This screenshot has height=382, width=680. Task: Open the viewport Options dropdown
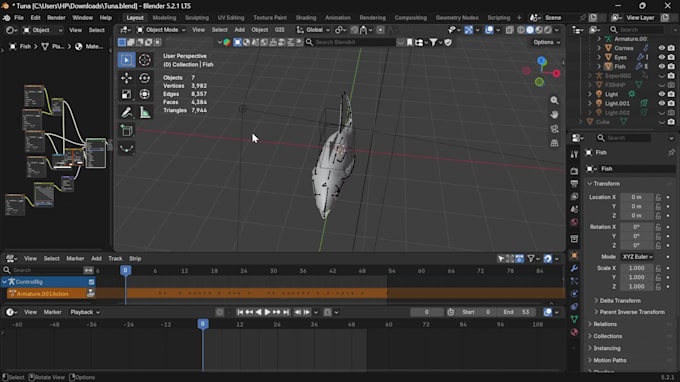pos(546,42)
